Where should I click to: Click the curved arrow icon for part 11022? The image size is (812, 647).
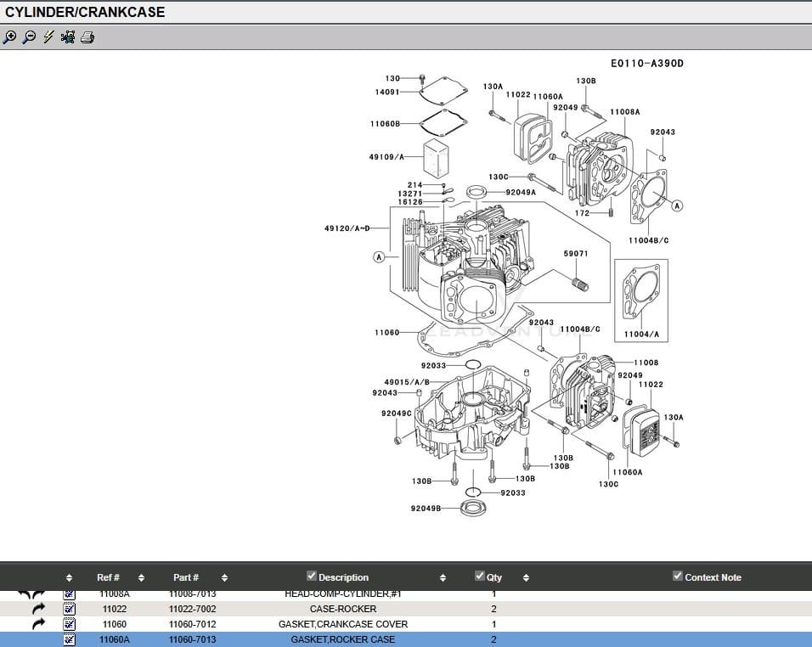pos(38,609)
